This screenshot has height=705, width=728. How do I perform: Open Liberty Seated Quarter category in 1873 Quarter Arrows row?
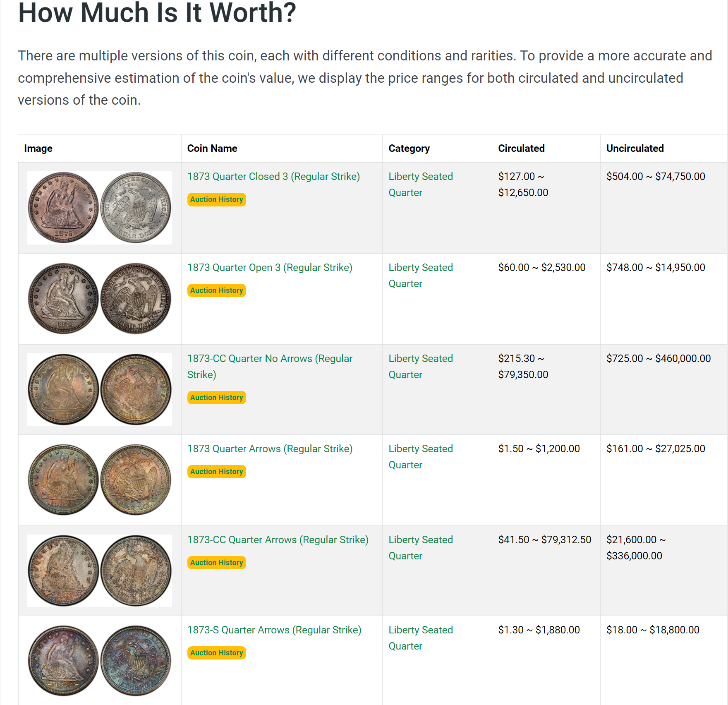[x=421, y=457]
